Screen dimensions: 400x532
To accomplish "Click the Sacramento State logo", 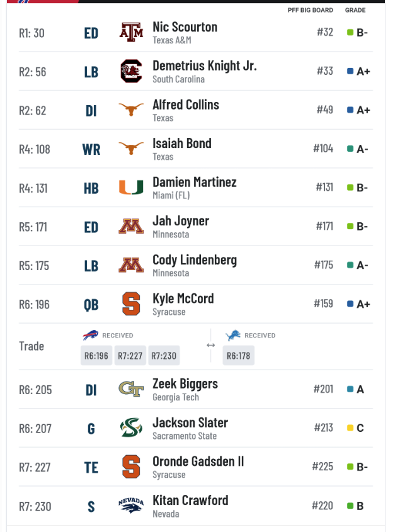I will click(131, 427).
